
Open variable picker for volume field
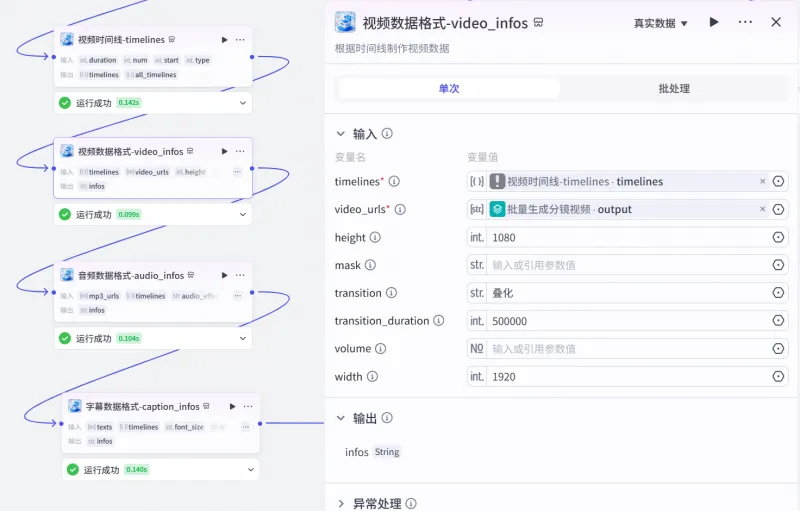coord(778,348)
